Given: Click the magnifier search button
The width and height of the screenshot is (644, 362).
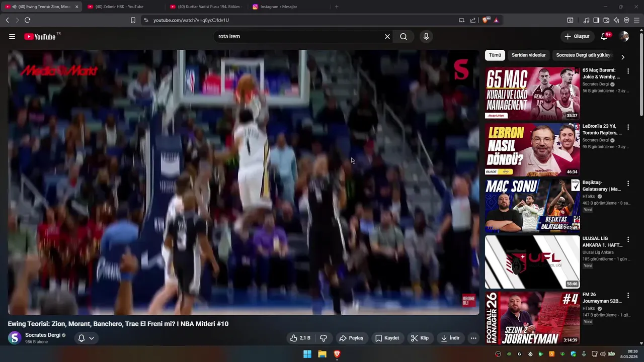Looking at the screenshot, I should (404, 37).
